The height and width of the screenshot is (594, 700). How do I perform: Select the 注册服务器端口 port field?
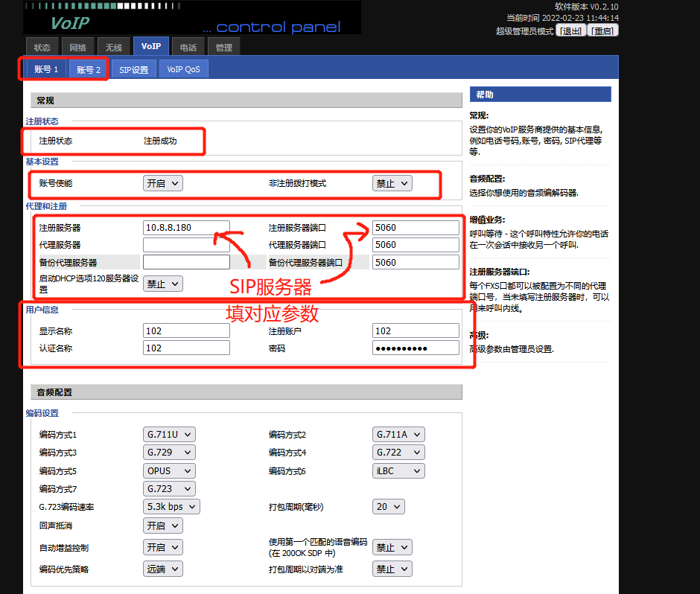click(x=416, y=228)
